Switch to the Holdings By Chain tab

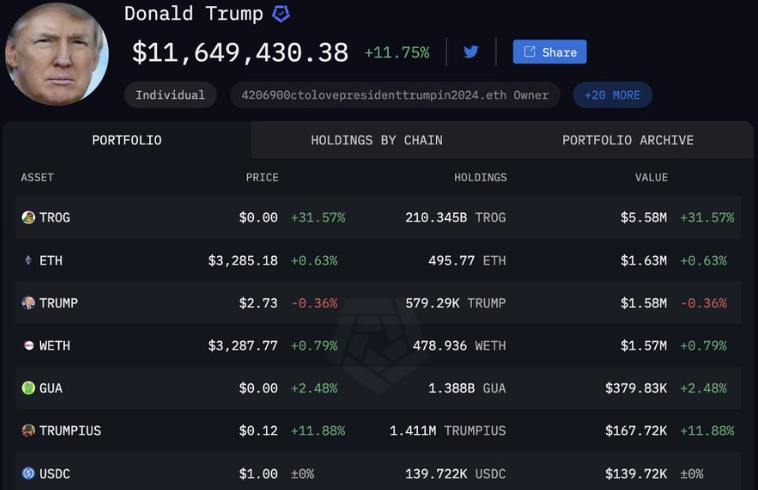pos(377,140)
